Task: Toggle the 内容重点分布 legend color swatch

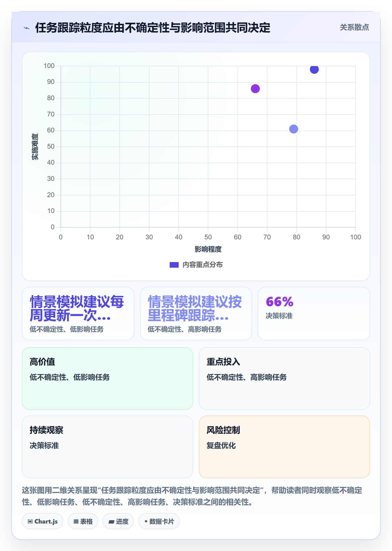Action: [174, 265]
